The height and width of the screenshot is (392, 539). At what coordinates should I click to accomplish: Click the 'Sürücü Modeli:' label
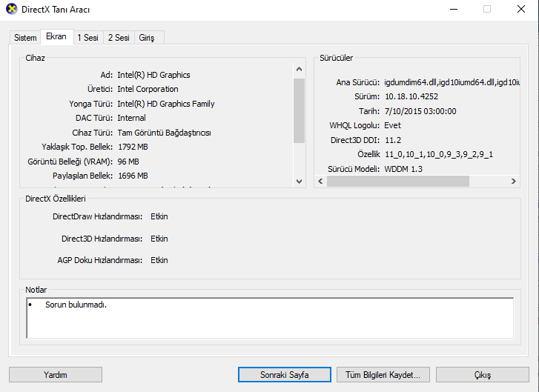(x=354, y=169)
